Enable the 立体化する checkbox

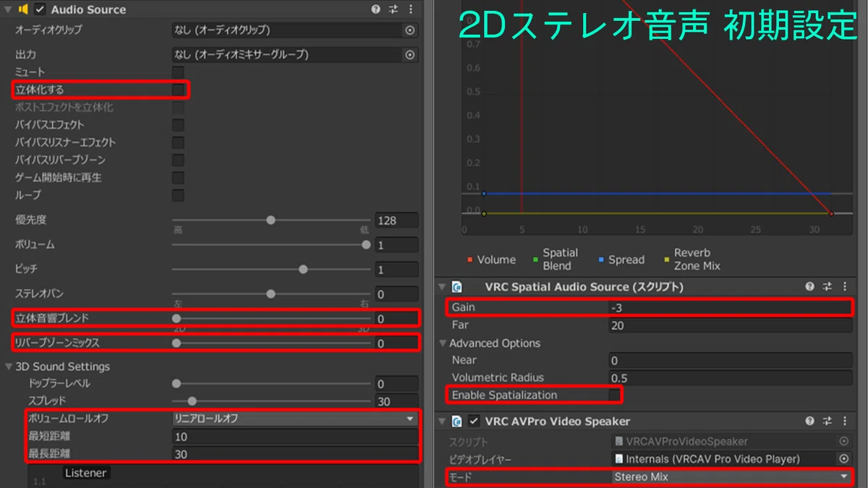178,90
